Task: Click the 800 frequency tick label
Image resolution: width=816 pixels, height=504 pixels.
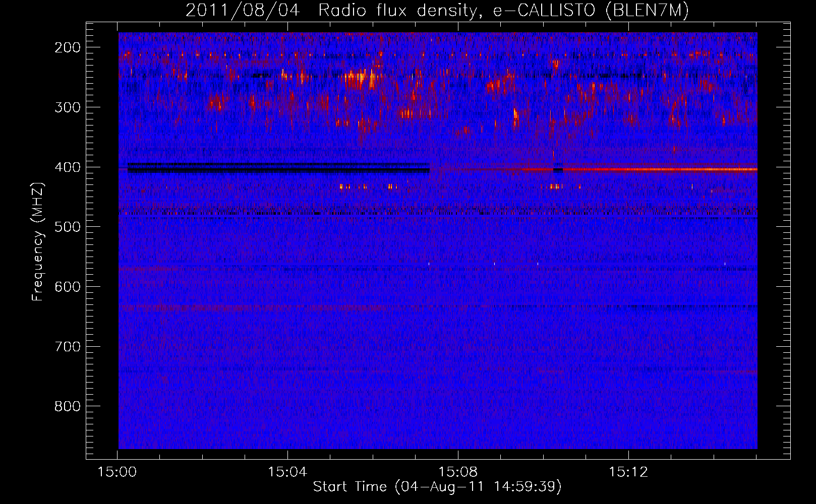Action: point(68,406)
